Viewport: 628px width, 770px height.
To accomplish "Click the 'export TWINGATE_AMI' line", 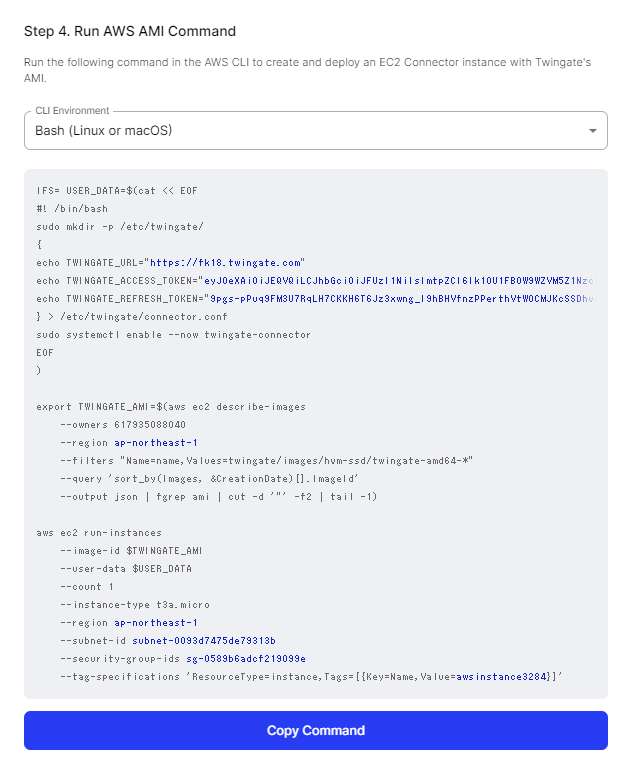I will coord(171,407).
